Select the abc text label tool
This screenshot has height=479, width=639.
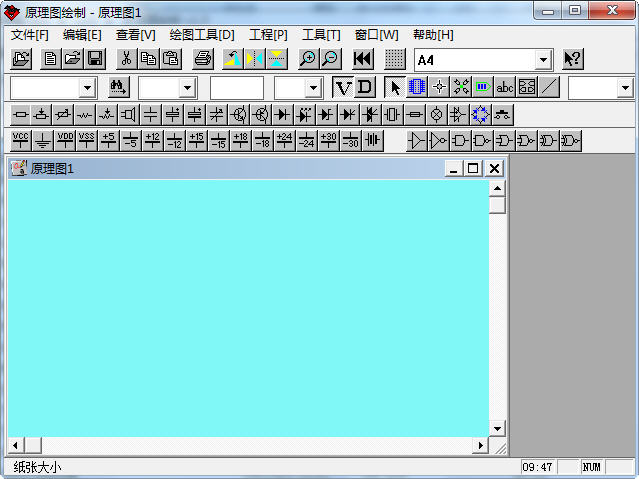point(505,87)
